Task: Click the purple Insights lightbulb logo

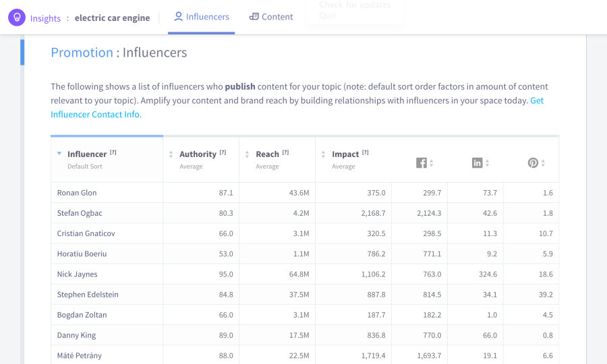Action: tap(17, 18)
